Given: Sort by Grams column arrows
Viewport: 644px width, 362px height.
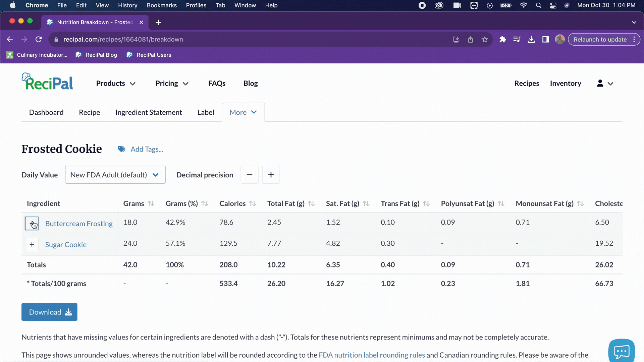Looking at the screenshot, I should click(x=151, y=204).
